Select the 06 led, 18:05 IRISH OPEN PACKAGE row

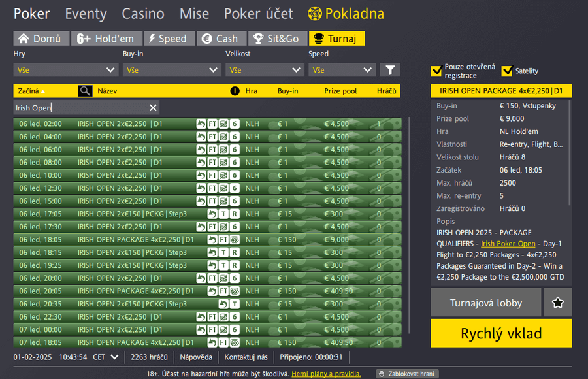click(207, 239)
